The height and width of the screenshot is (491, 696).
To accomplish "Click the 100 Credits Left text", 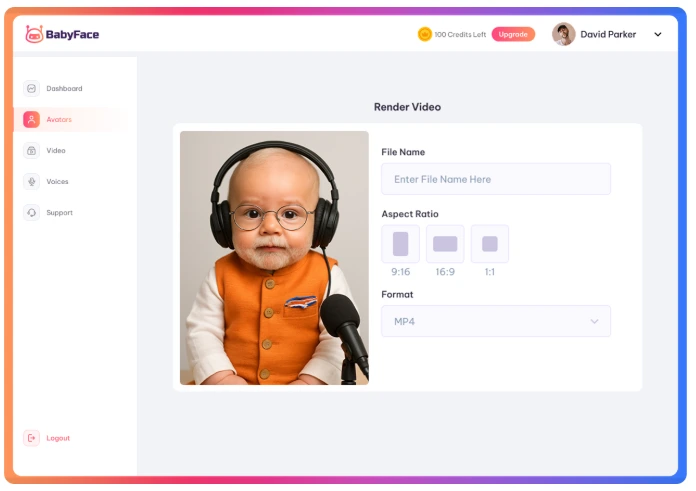I will coord(460,34).
